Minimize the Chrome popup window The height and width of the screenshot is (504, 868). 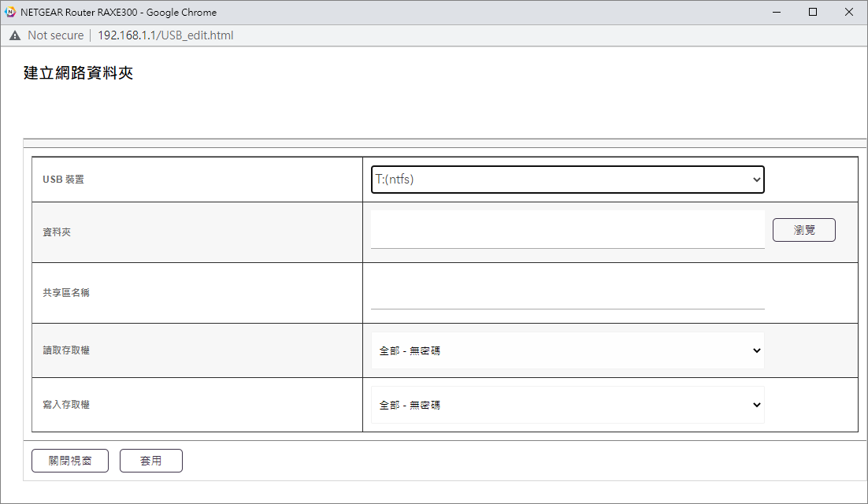pyautogui.click(x=777, y=12)
